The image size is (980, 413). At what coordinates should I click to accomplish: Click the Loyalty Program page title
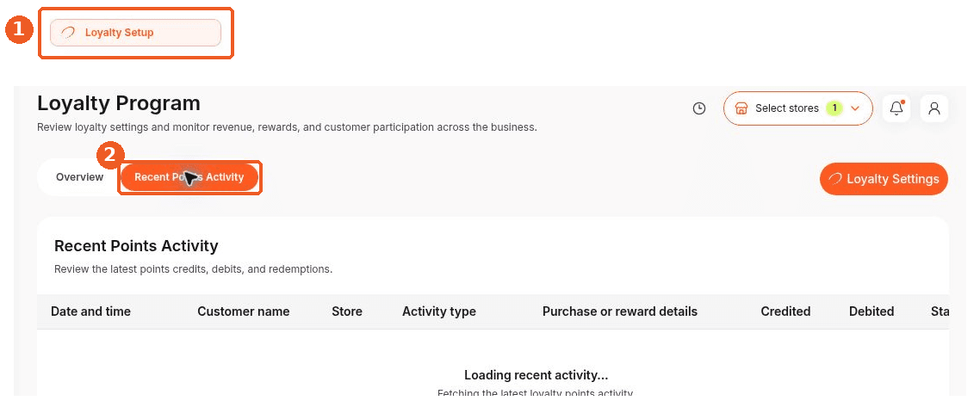pyautogui.click(x=119, y=103)
